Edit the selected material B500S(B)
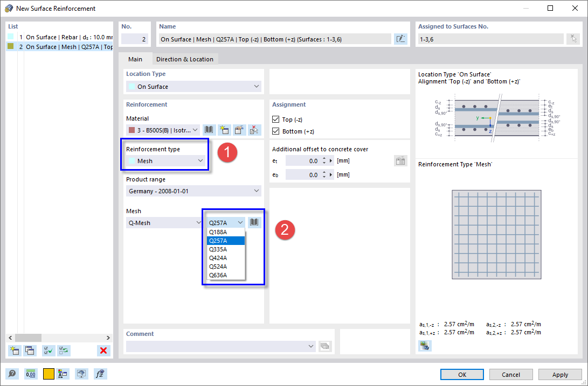This screenshot has height=386, width=588. pos(239,130)
